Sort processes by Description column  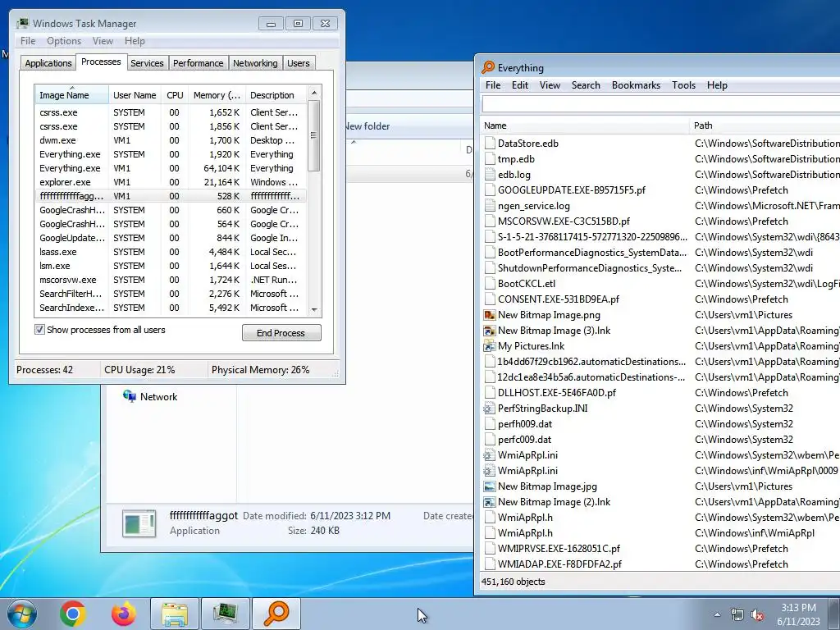click(276, 95)
